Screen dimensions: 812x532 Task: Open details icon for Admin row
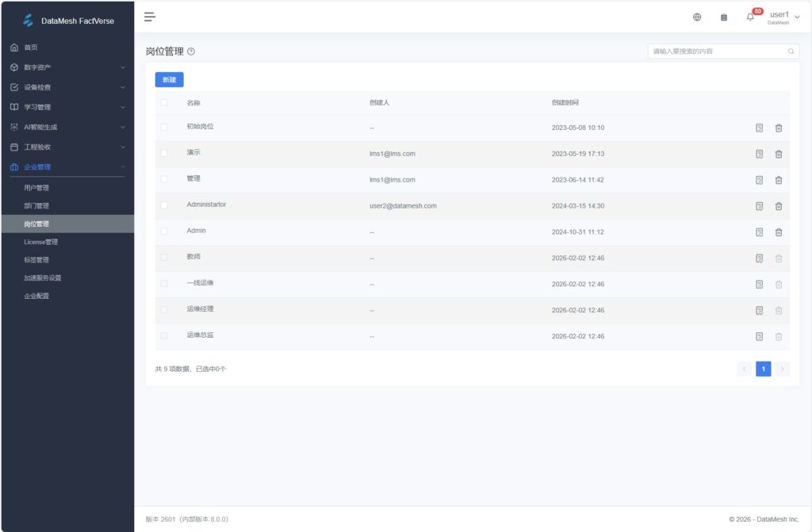tap(759, 232)
